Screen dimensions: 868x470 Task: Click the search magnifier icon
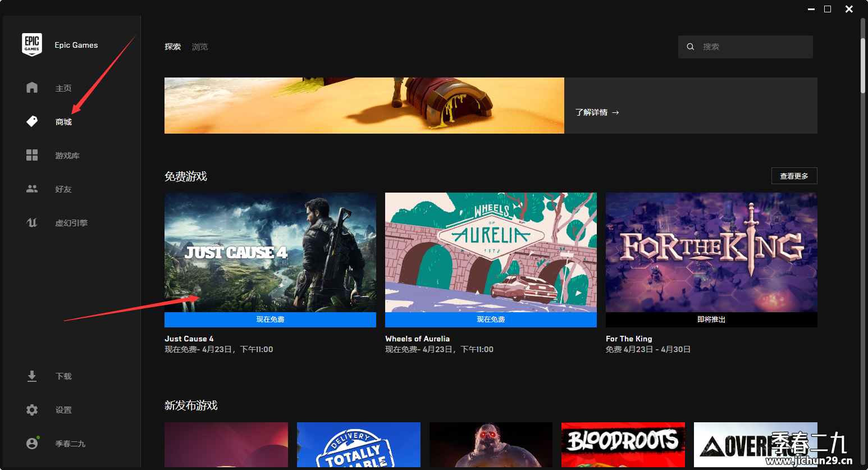coord(691,47)
